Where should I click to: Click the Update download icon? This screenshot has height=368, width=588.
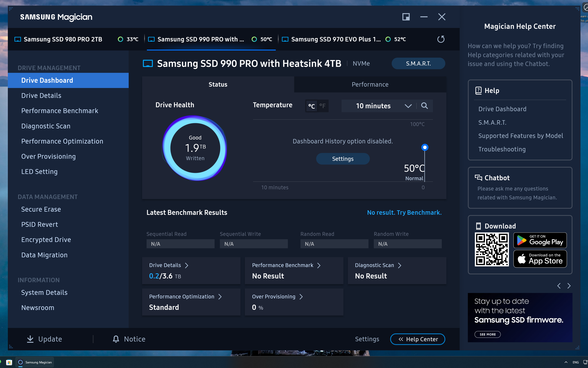tap(30, 339)
